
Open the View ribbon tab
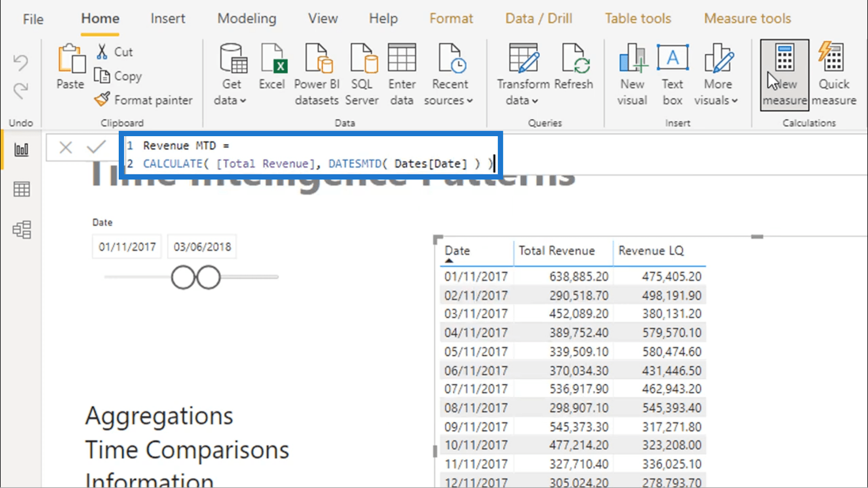323,18
